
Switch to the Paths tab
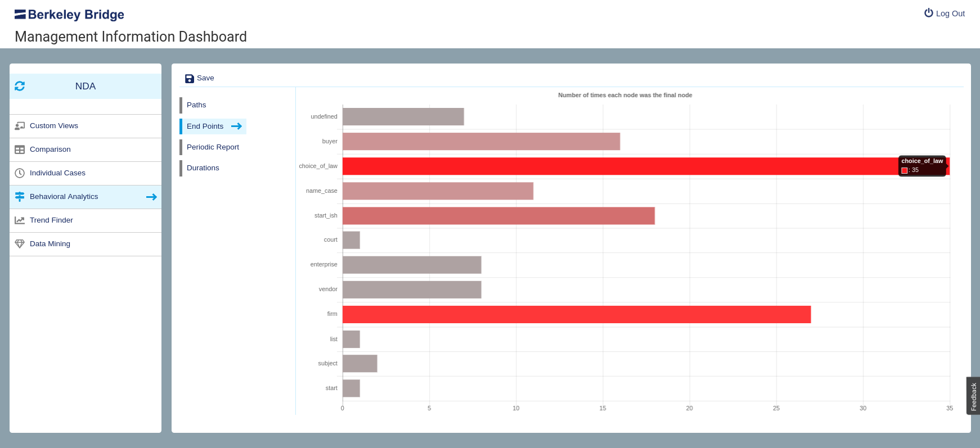[x=196, y=105]
